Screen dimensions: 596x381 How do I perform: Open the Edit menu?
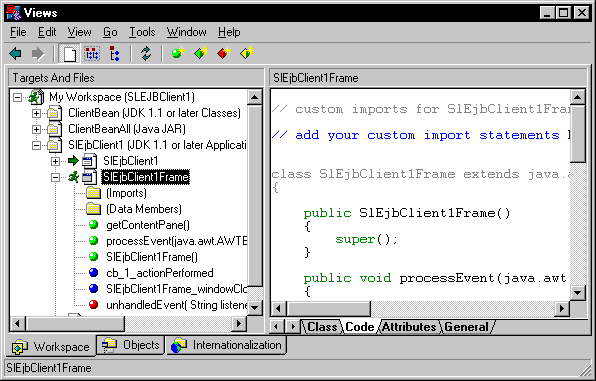coord(47,32)
